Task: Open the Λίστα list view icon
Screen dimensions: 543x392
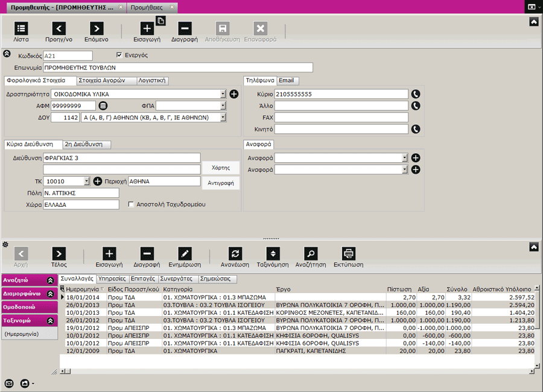Action: [x=21, y=28]
